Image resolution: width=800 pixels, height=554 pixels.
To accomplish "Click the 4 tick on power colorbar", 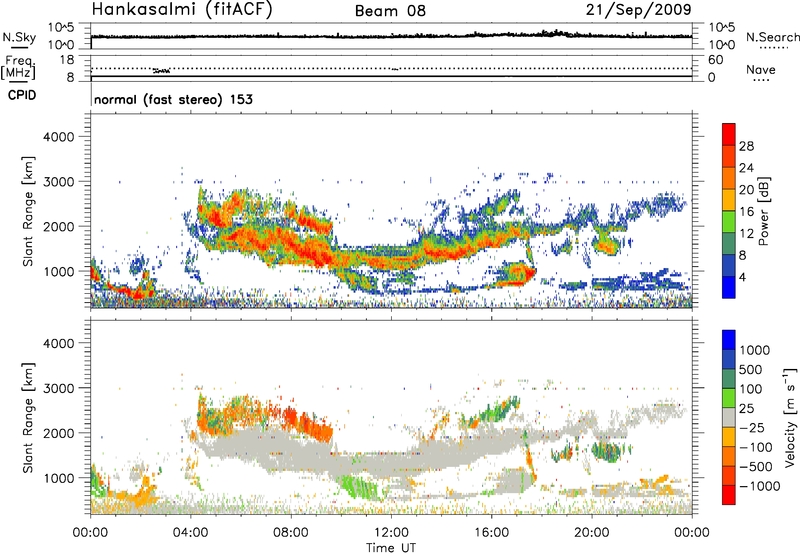I will 742,277.
